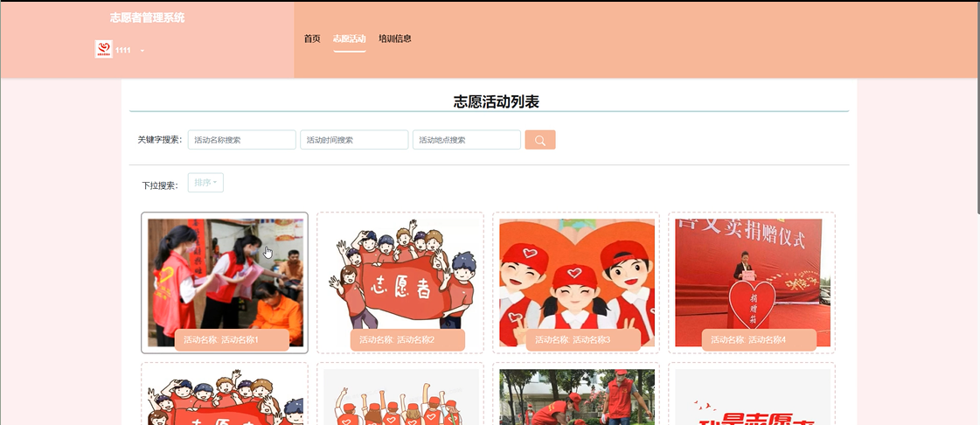
Task: Click the 活动名称：活动名称2 label
Action: coord(407,340)
